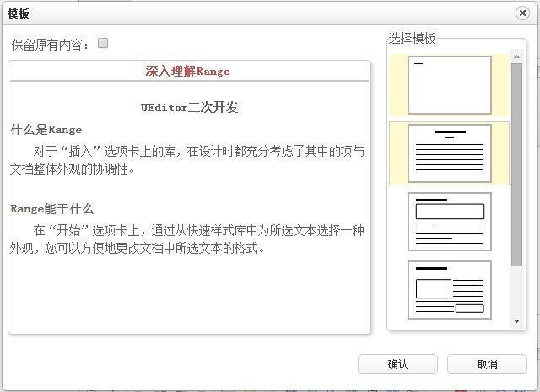Click the 深入理解Range preview title
This screenshot has height=392, width=540.
187,72
